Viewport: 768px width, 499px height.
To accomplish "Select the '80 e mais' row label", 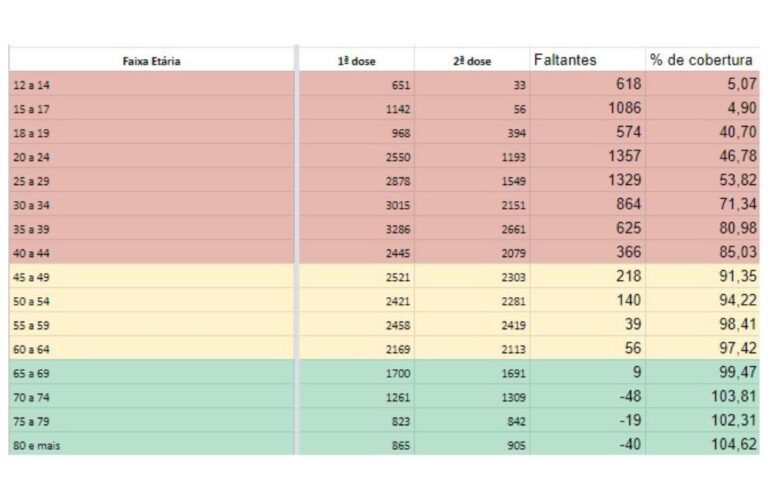I will [x=36, y=445].
